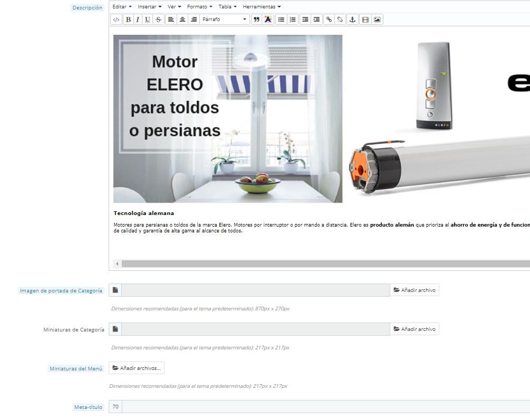
Task: Insert an anchor
Action: (x=352, y=19)
